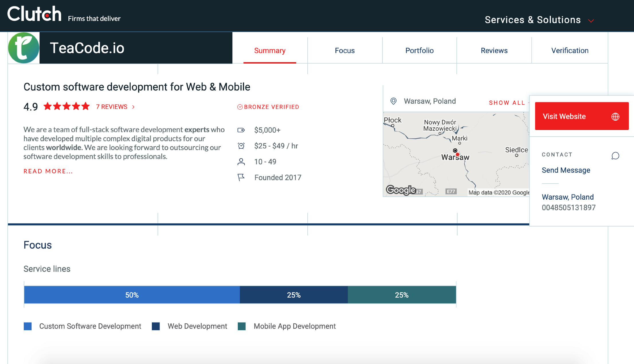Screen dimensions: 634x364
Task: Open 7 Reviews via the arrow chevron
Action: [133, 107]
